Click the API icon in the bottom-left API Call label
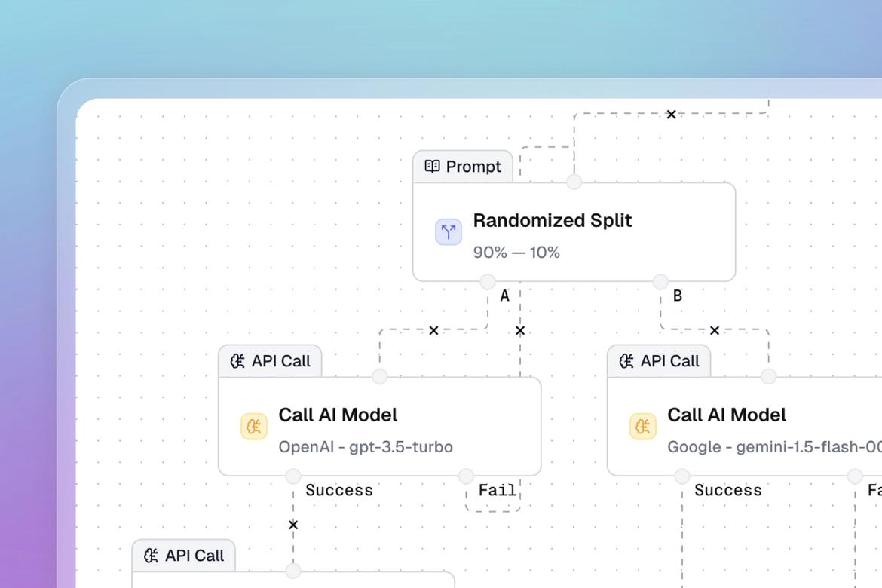This screenshot has height=588, width=882. pos(151,556)
